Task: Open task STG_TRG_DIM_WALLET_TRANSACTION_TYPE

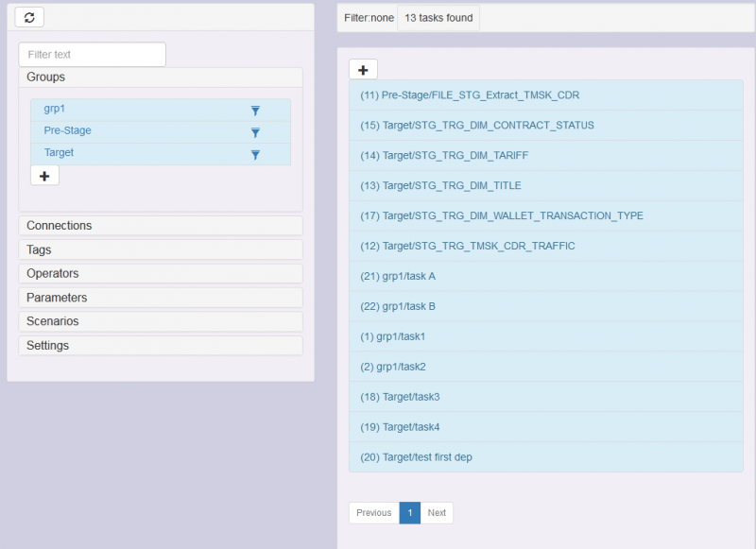Action: point(546,216)
